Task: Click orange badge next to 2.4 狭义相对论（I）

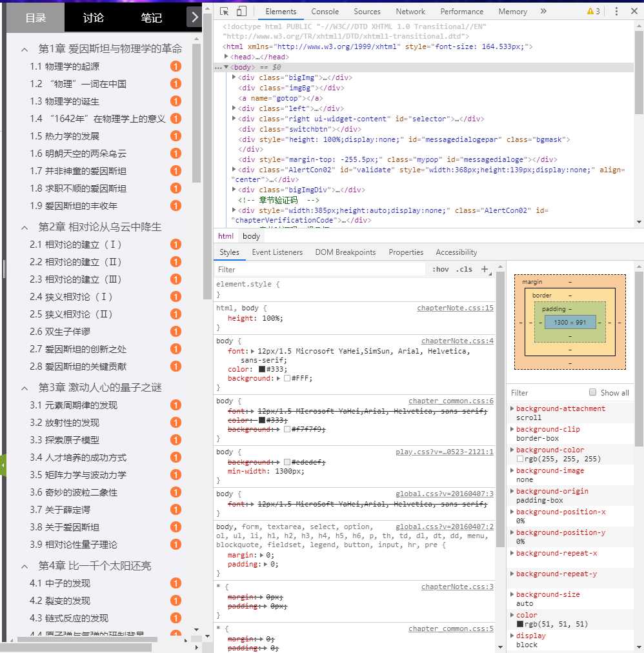Action: [176, 297]
